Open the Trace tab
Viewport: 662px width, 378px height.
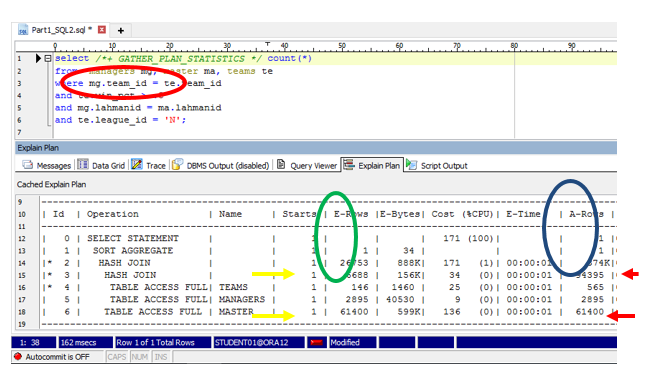149,166
